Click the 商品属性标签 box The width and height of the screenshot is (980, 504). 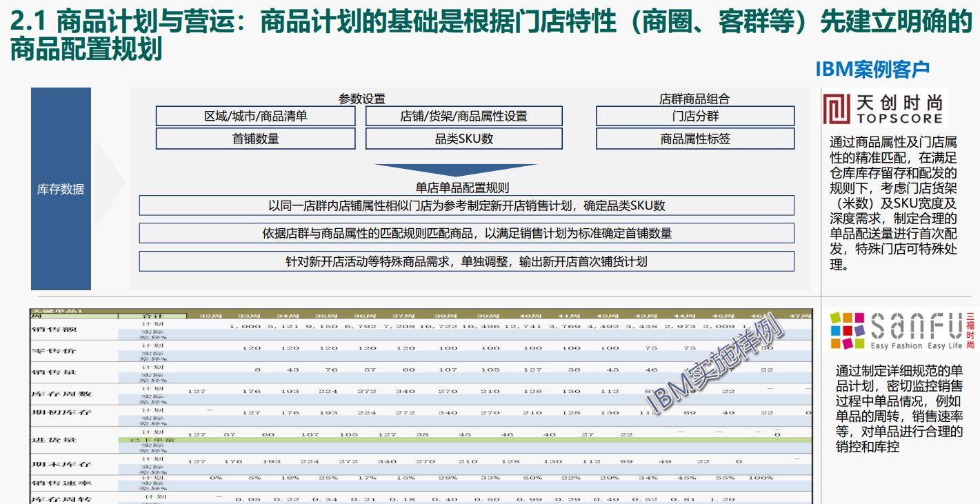point(695,139)
